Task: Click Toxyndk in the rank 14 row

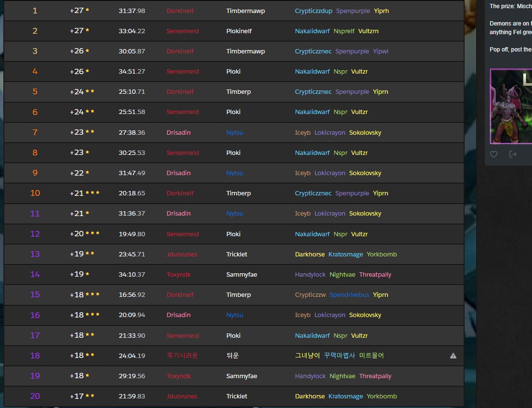Action: click(178, 274)
